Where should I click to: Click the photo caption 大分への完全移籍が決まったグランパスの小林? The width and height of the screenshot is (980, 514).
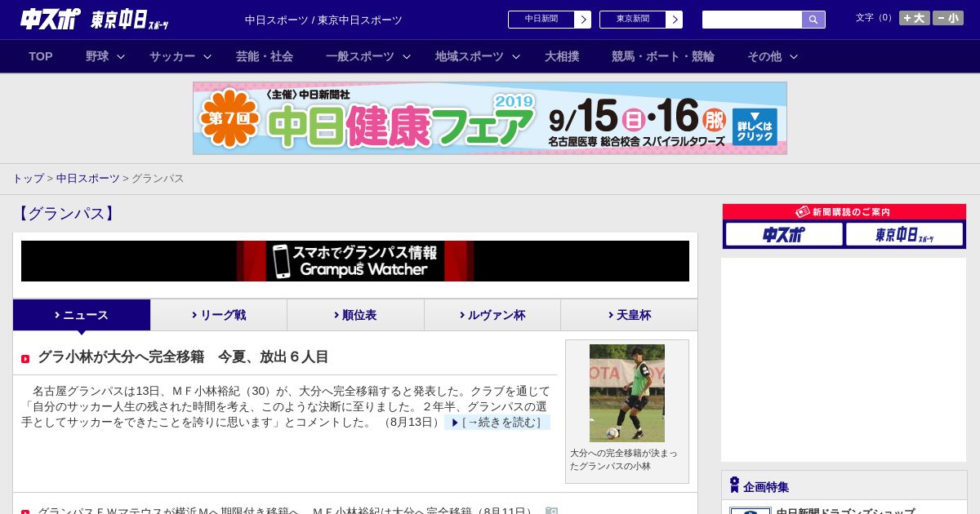624,459
